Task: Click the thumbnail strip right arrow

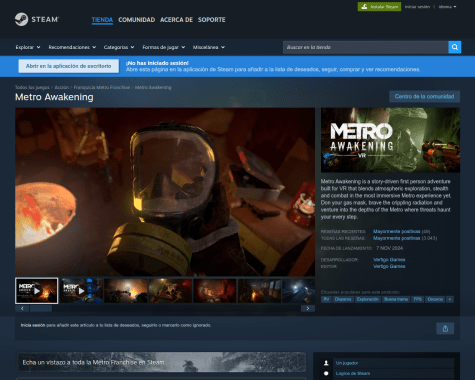Action: (308, 309)
